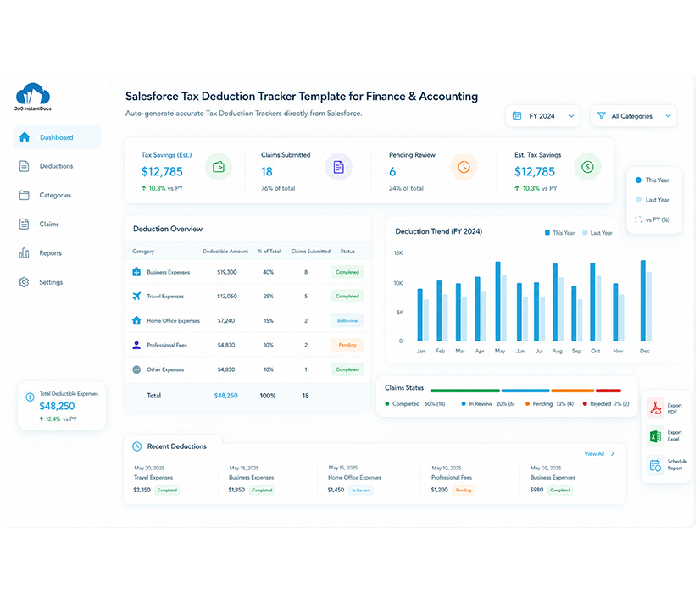Click Completed status badge for Travel Expenses row

[x=347, y=296]
